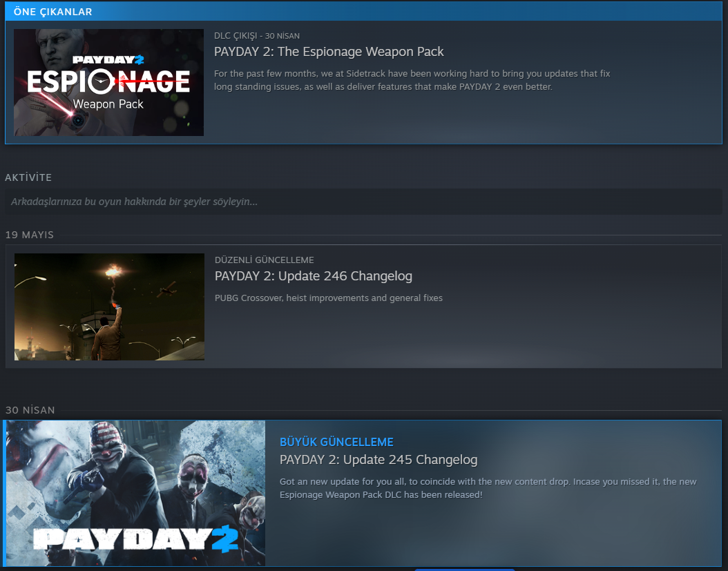Click the 'DÜZENLİ GÜNCELLEME' label
This screenshot has width=728, height=571.
264,260
